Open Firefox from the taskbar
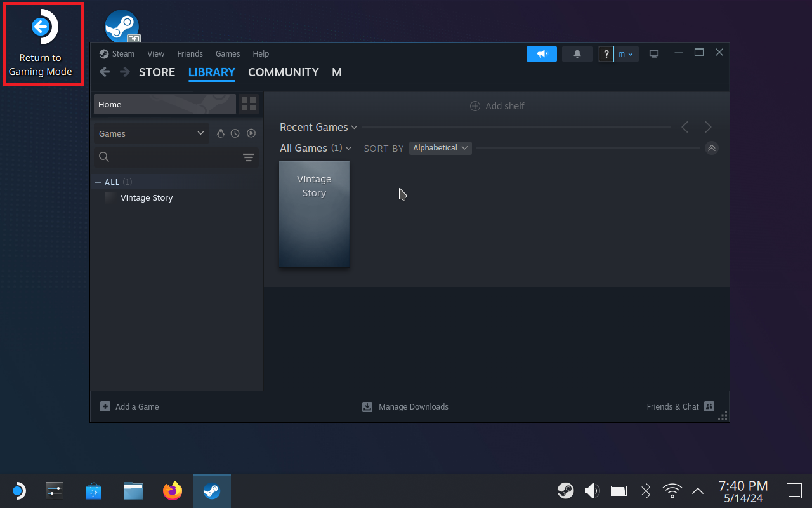812x508 pixels. [x=172, y=491]
